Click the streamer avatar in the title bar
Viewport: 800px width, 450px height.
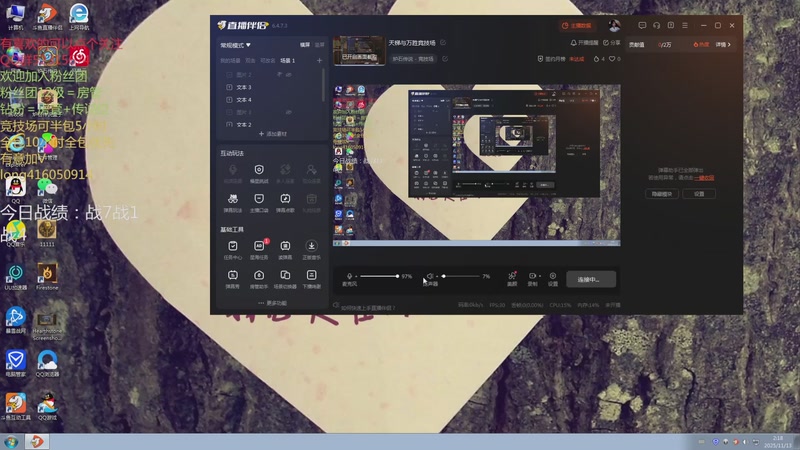614,25
